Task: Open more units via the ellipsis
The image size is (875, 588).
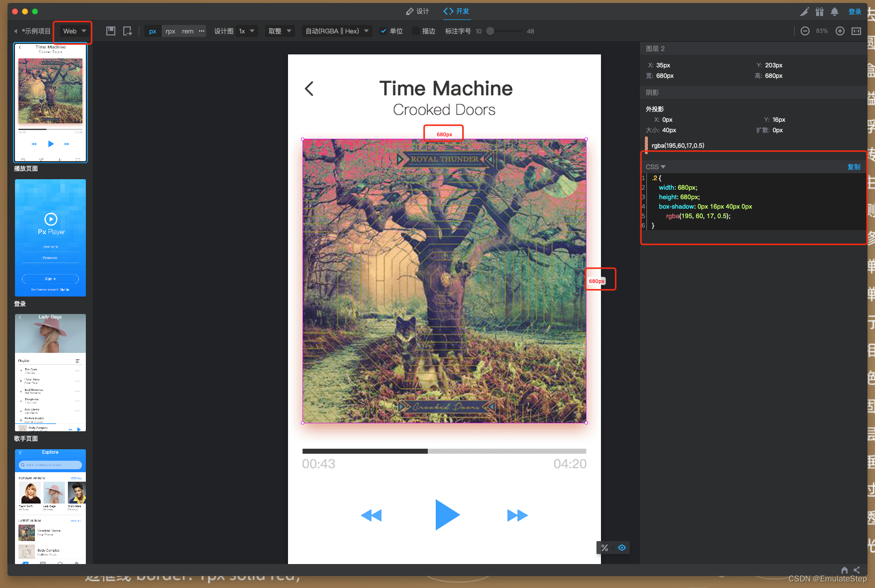Action: pyautogui.click(x=202, y=31)
